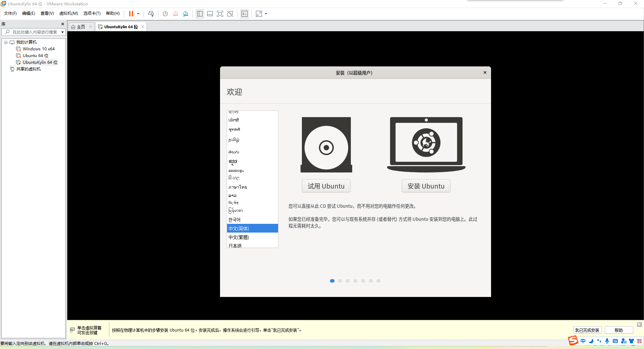Open the 编辑(E) menu
Image resolution: width=644 pixels, height=349 pixels.
tap(29, 13)
